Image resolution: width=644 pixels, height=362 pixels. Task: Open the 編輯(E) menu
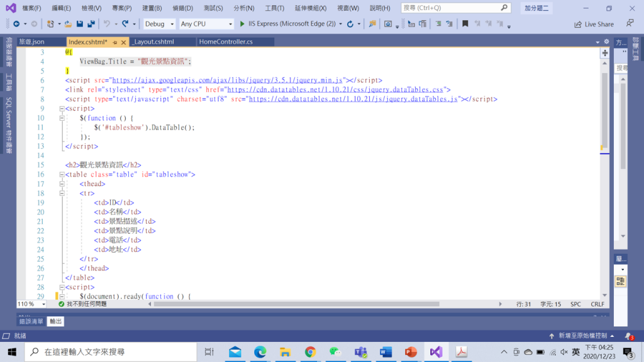61,8
